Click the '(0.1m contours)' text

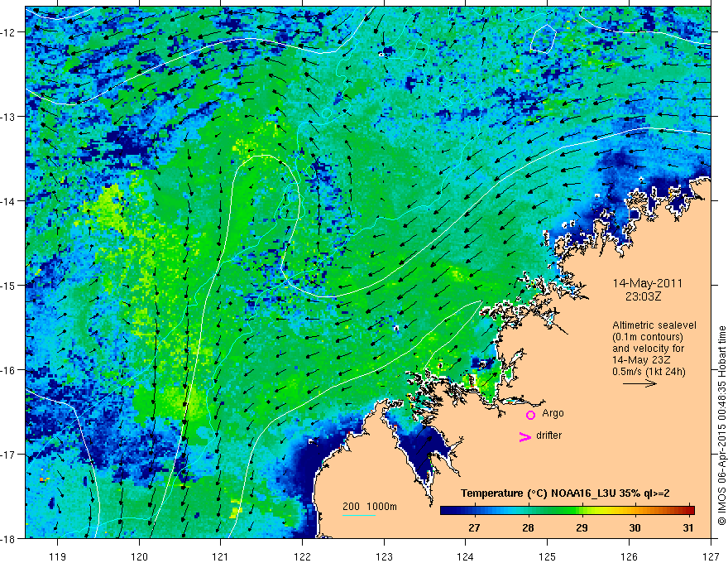point(648,337)
